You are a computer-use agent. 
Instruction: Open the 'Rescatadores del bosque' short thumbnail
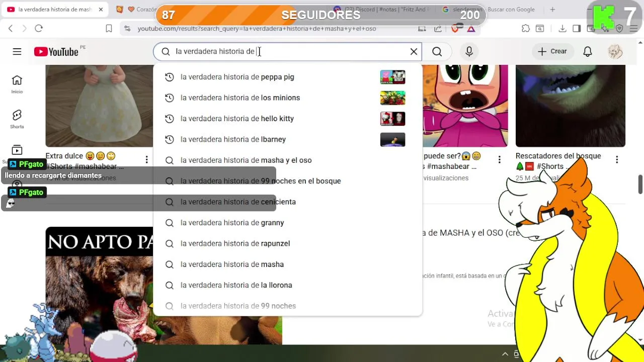pyautogui.click(x=570, y=106)
